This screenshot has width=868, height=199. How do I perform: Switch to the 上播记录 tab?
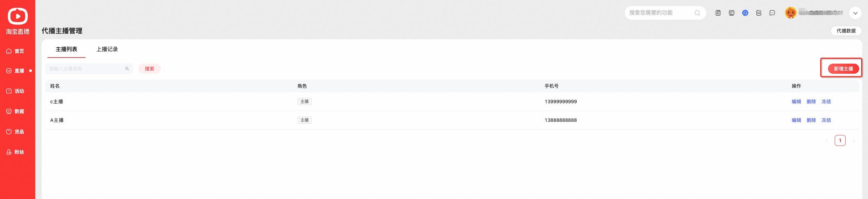click(x=107, y=49)
